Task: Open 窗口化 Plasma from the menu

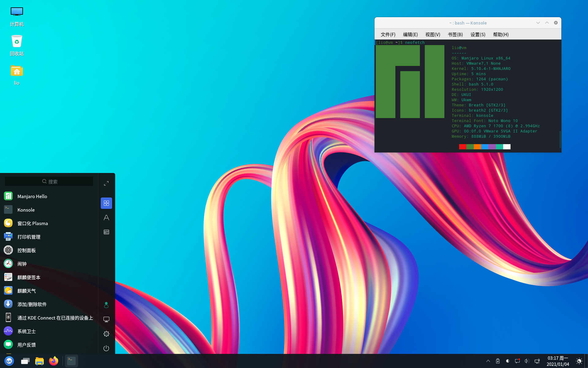Action: click(x=32, y=223)
